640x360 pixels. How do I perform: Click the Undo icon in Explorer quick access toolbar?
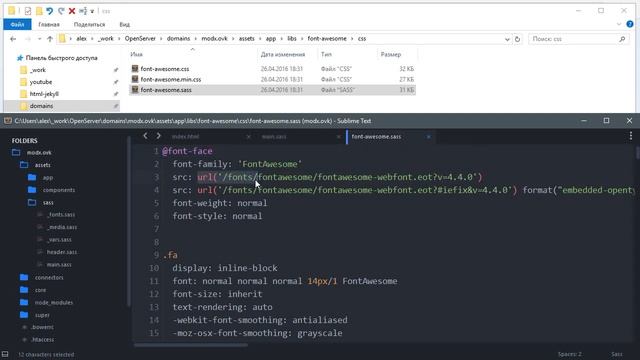tap(49, 11)
